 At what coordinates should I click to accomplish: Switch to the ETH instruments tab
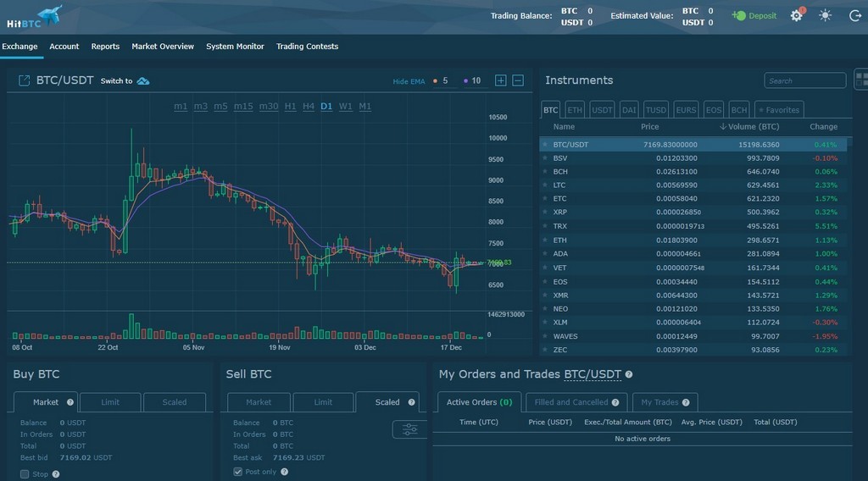tap(575, 110)
